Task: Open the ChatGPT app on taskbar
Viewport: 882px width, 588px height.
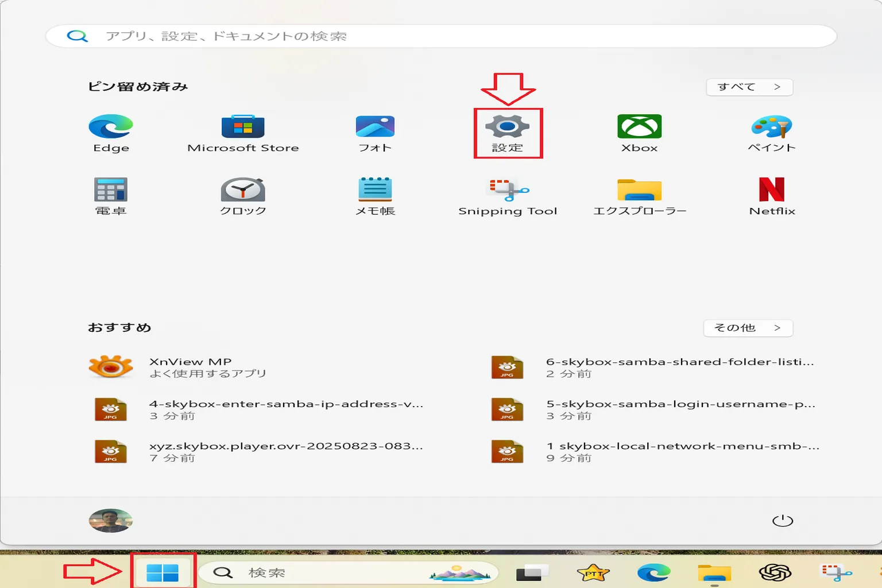Action: 775,572
